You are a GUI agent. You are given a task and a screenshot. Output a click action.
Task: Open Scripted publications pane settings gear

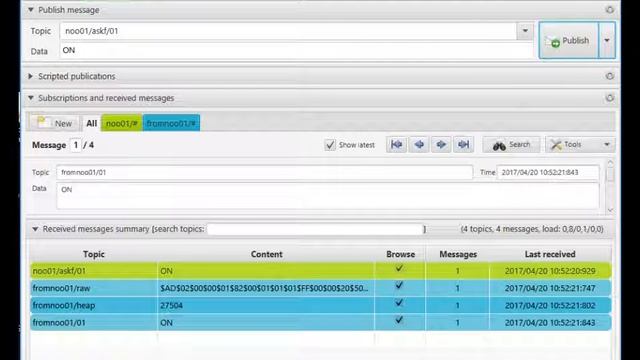pyautogui.click(x=610, y=76)
